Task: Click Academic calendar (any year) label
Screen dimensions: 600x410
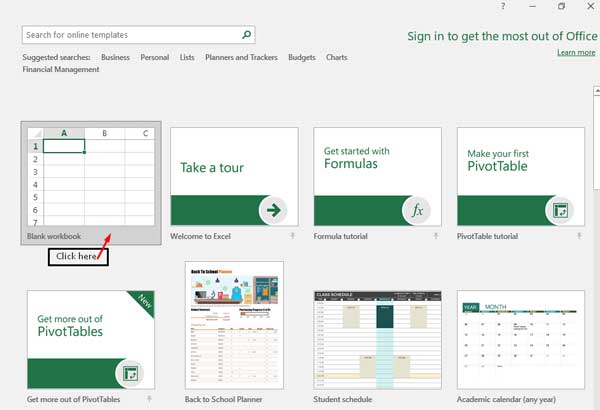Action: click(x=506, y=399)
